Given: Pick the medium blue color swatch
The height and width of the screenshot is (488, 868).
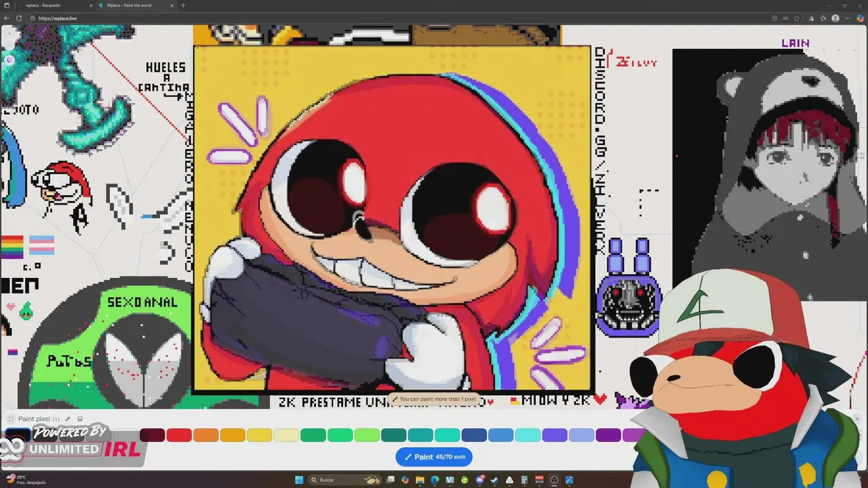Looking at the screenshot, I should pos(500,435).
